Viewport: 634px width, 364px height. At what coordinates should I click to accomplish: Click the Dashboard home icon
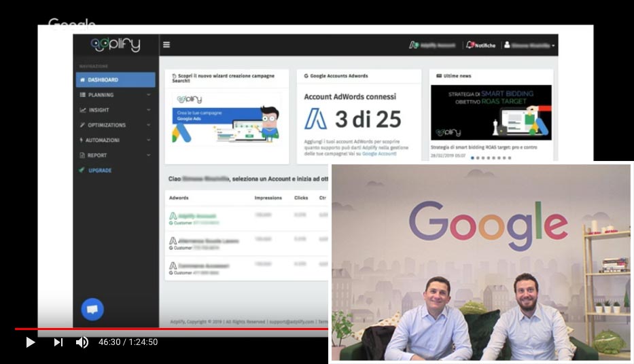pos(82,80)
